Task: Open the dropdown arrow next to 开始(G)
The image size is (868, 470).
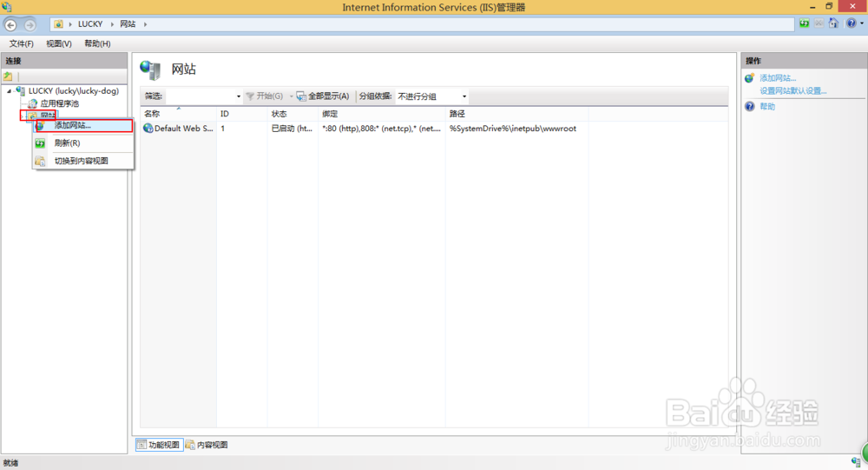Action: coord(291,96)
